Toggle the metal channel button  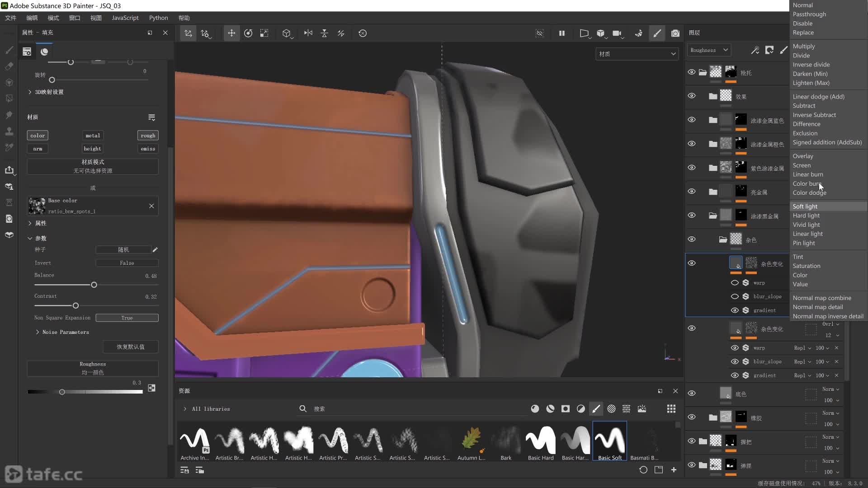(93, 136)
